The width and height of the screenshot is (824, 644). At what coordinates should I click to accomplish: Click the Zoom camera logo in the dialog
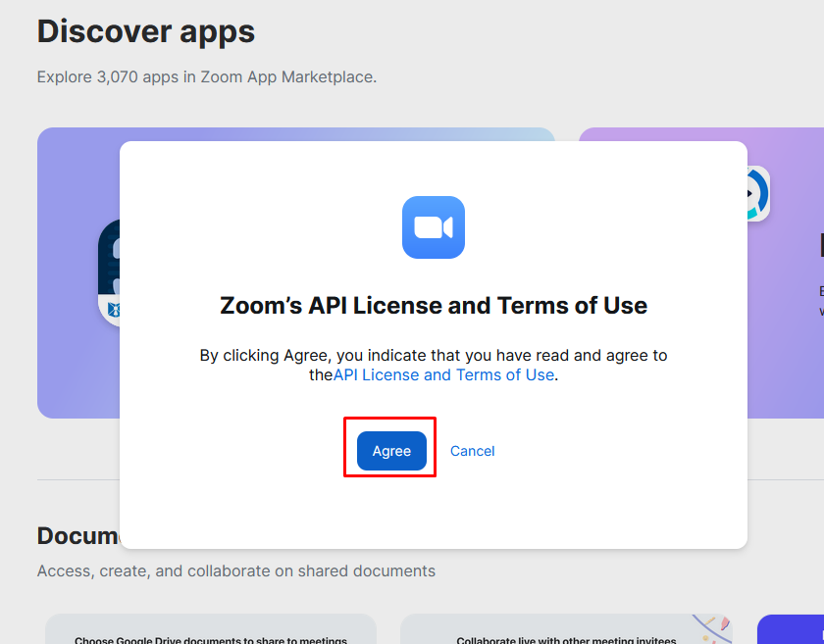click(433, 227)
